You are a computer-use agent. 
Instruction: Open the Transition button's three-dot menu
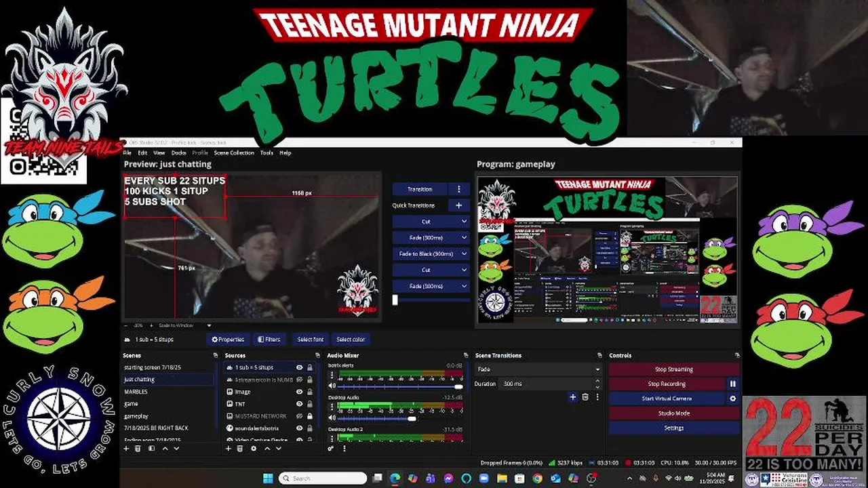click(x=459, y=189)
